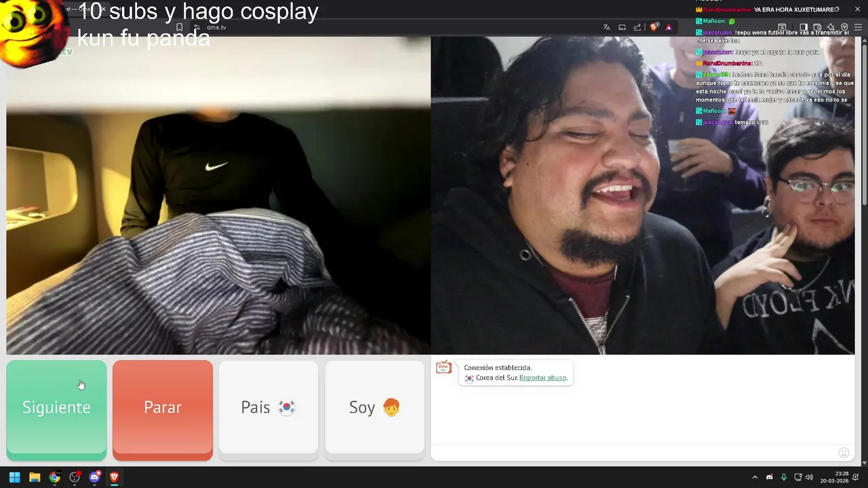868x488 pixels.
Task: Click the Discord icon in system tray
Action: tap(770, 477)
